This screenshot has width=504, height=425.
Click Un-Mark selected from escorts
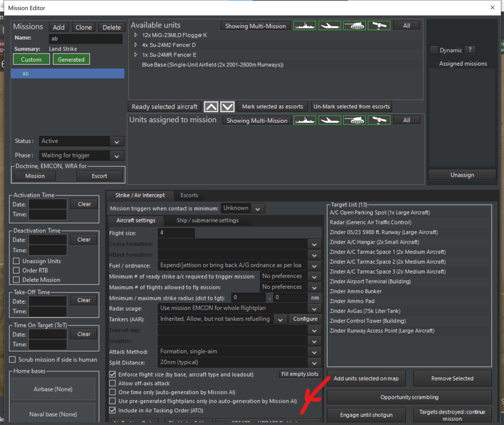pos(351,106)
